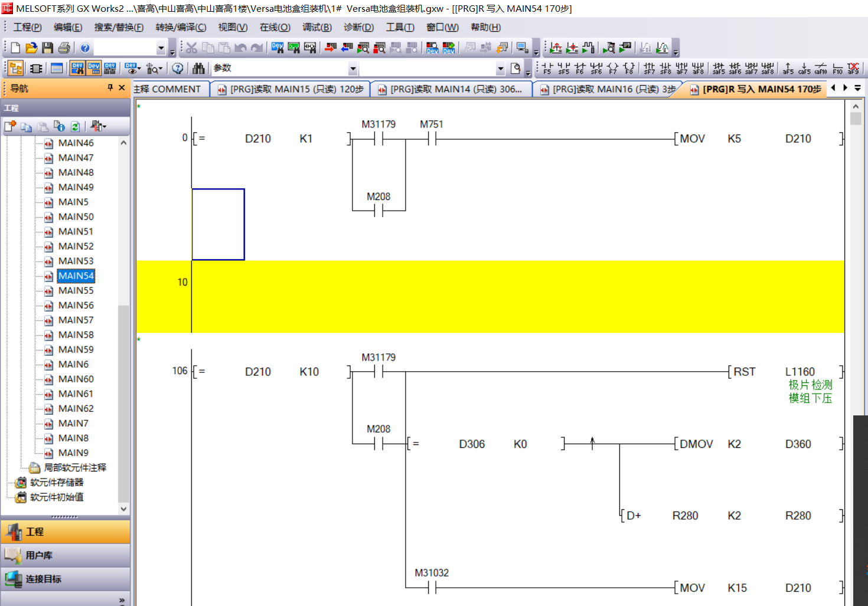Pin the 导航 navigation panel
The image size is (868, 606).
click(x=110, y=88)
